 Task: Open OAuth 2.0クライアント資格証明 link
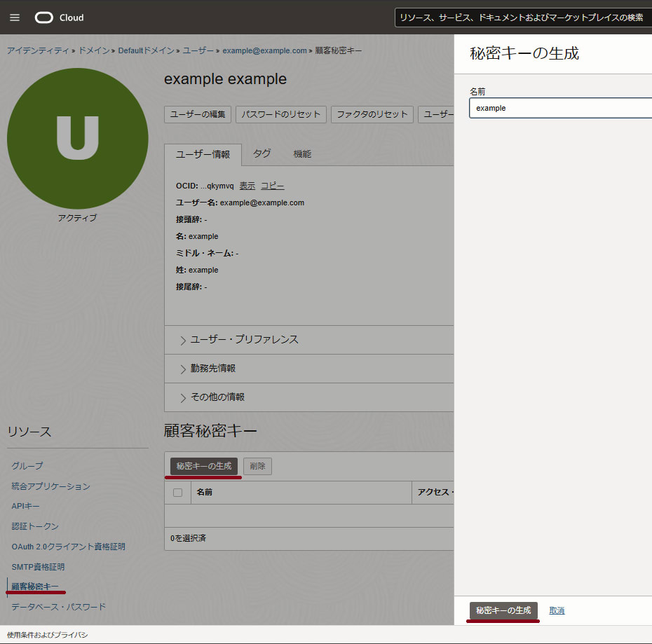[68, 547]
